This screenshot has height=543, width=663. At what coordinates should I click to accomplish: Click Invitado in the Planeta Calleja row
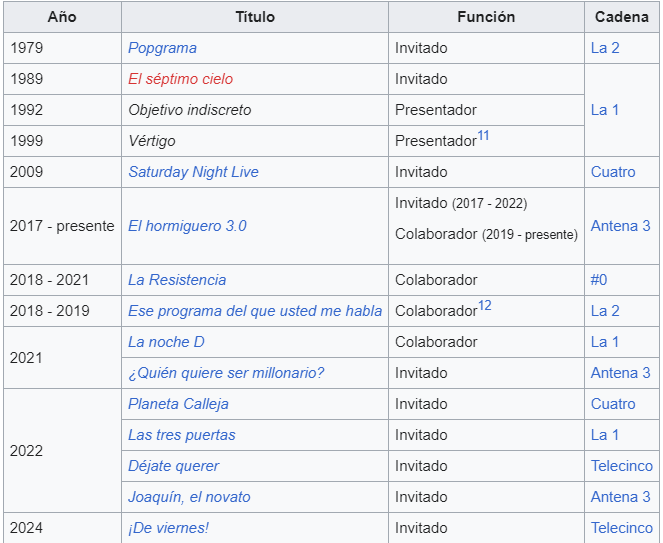(x=421, y=404)
